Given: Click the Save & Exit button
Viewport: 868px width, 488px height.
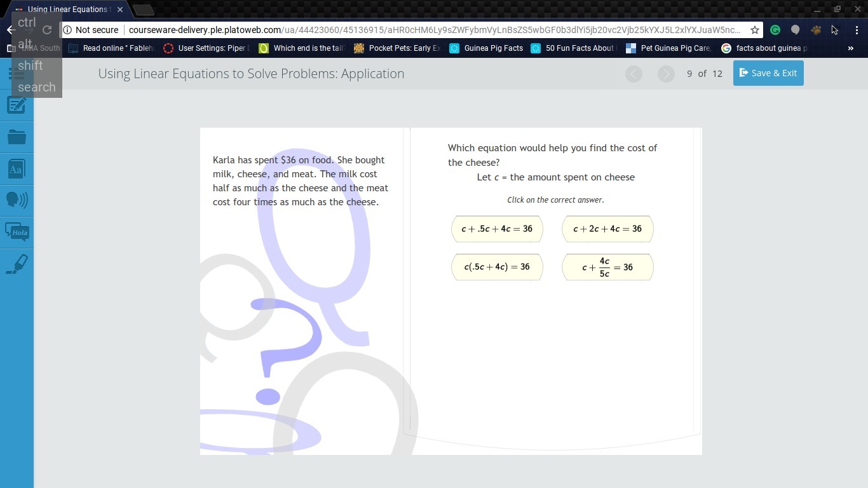Looking at the screenshot, I should 768,73.
